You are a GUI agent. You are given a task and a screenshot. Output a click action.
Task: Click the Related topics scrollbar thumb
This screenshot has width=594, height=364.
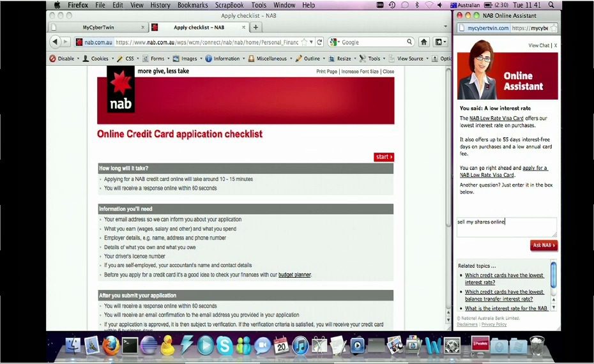pyautogui.click(x=554, y=275)
